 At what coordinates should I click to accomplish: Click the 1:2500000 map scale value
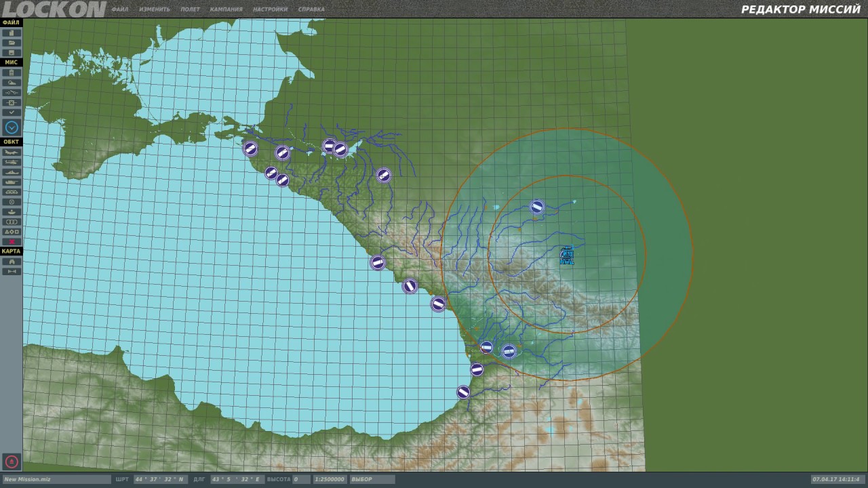click(330, 479)
